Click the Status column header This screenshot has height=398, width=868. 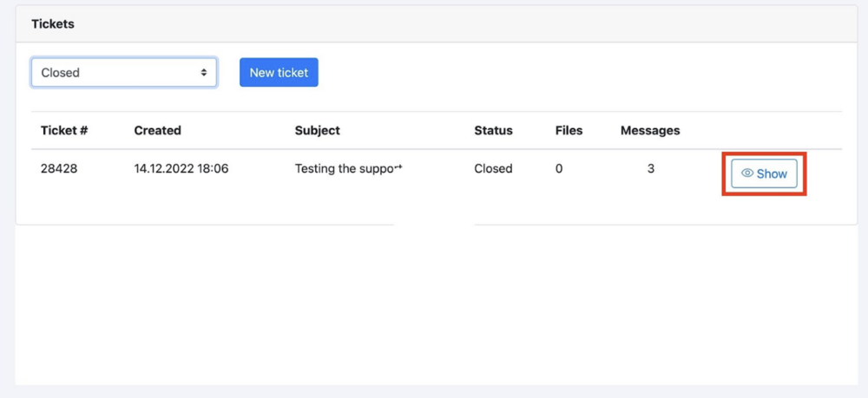[493, 130]
